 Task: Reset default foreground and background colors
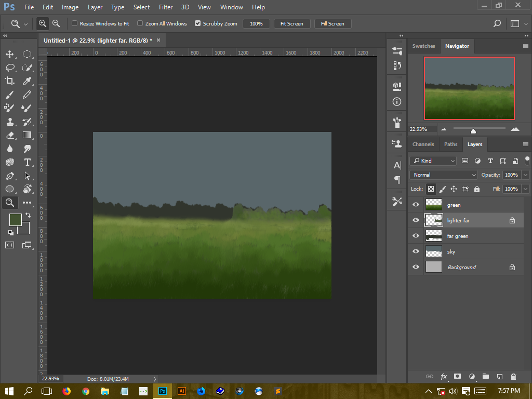click(10, 232)
